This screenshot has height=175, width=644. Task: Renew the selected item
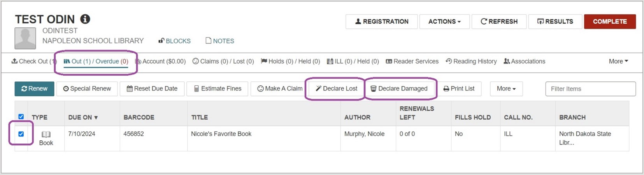[34, 88]
